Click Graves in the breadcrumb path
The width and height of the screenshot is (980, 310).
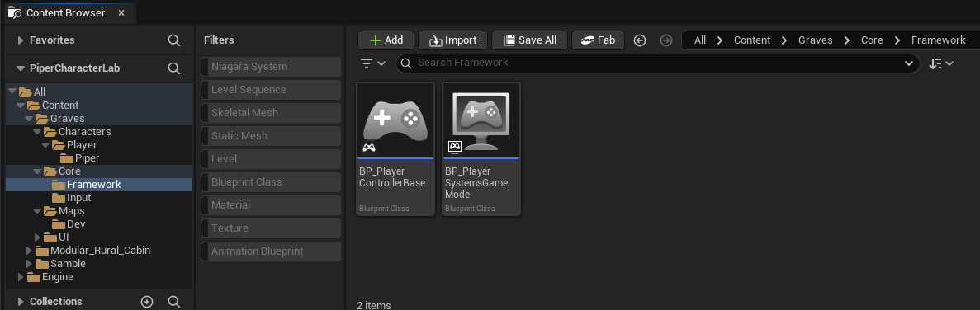816,40
